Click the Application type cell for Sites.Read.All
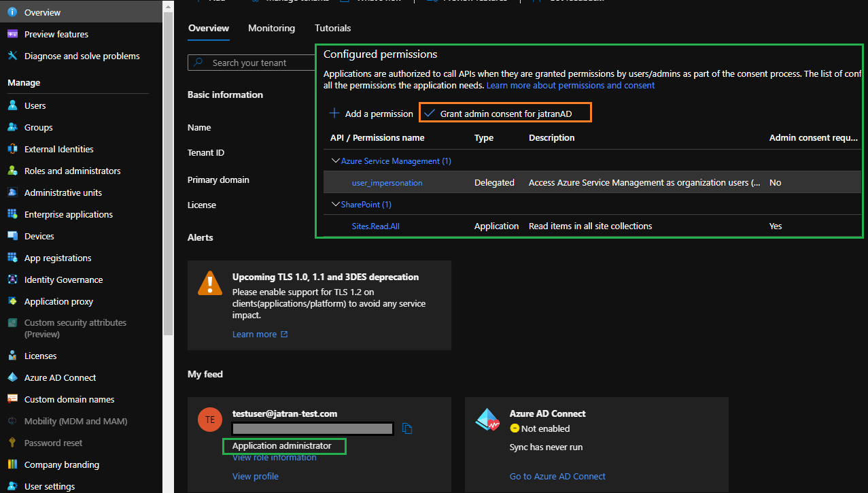The image size is (868, 493). (496, 226)
